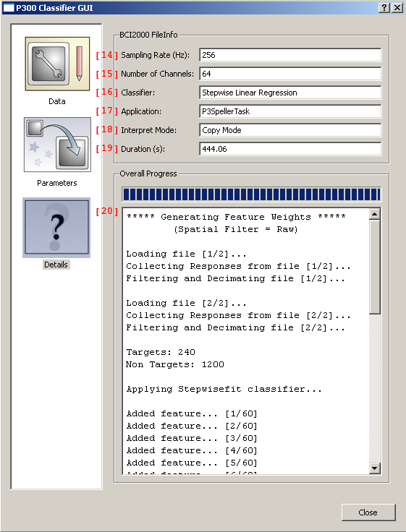
Task: Click the Overall Progress bar
Action: click(251, 194)
